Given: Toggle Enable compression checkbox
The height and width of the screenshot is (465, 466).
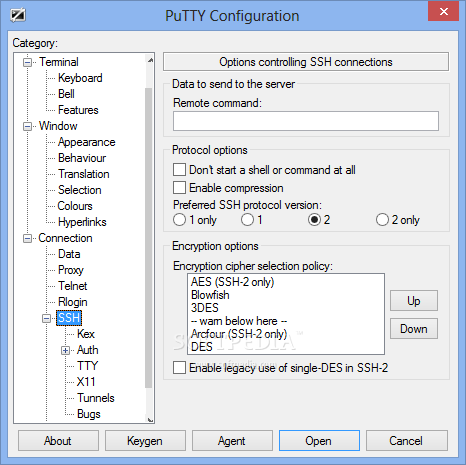Looking at the screenshot, I should pyautogui.click(x=179, y=188).
